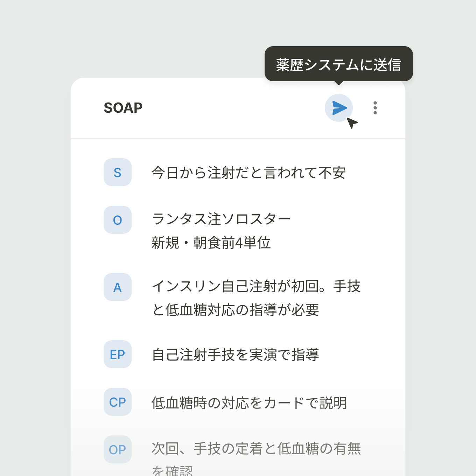Send the SOAP note via the paper-plane icon

[x=339, y=108]
